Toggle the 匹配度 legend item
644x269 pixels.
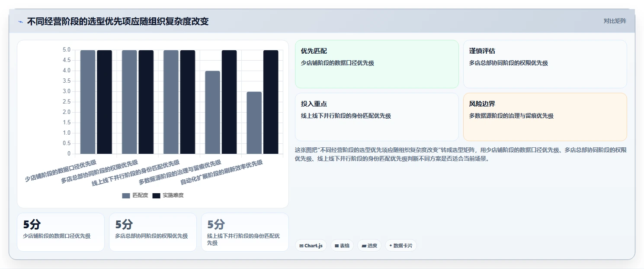(x=135, y=195)
